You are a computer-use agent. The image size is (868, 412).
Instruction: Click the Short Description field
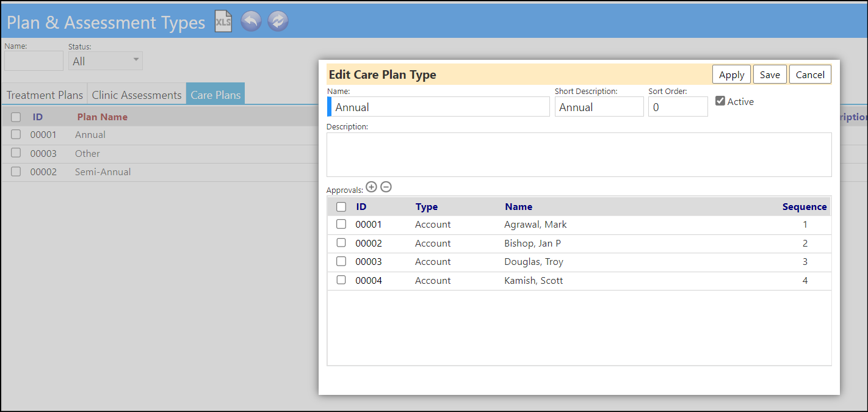(599, 107)
